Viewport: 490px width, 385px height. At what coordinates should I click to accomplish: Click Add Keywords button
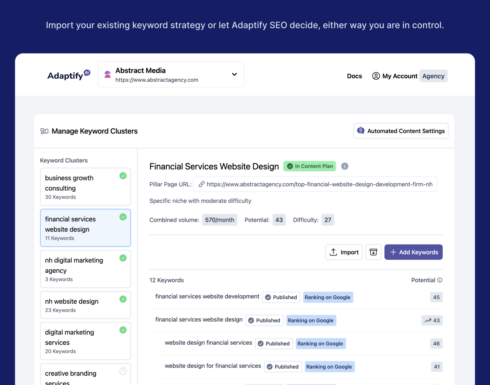(413, 252)
